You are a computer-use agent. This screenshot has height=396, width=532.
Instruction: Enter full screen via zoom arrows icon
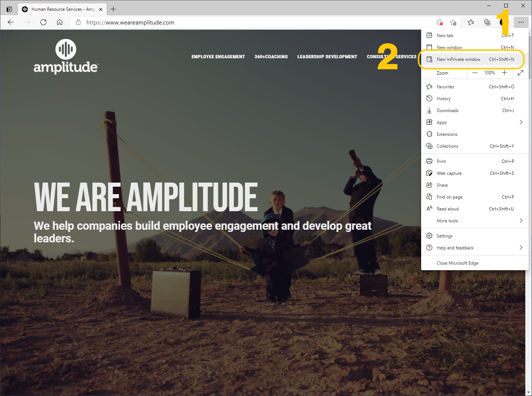[x=521, y=73]
